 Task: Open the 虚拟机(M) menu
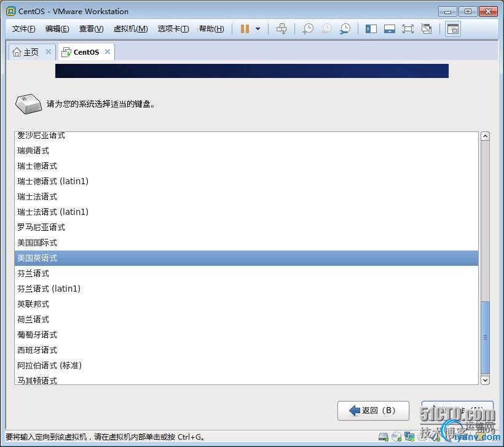pos(130,29)
